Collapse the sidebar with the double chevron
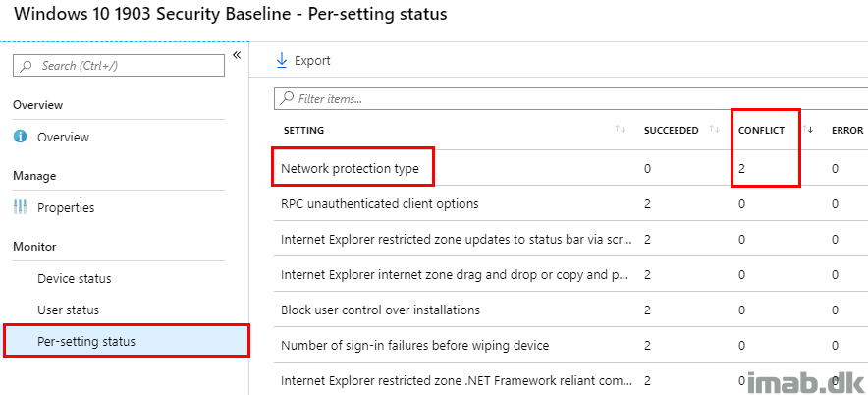The width and height of the screenshot is (868, 395). pyautogui.click(x=237, y=54)
